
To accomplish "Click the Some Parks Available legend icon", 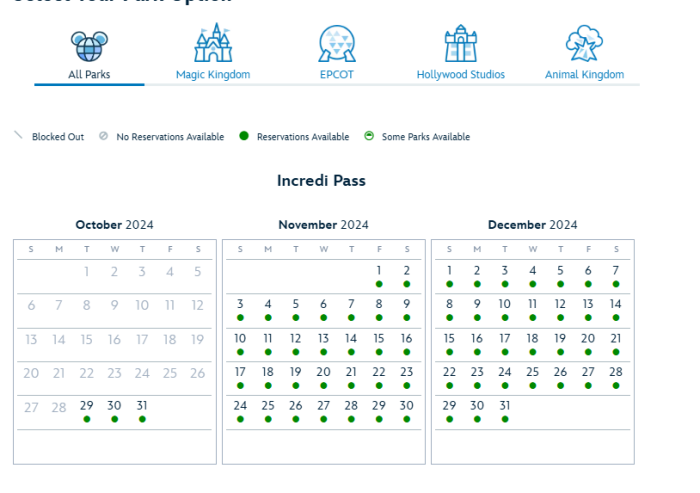I will (369, 136).
